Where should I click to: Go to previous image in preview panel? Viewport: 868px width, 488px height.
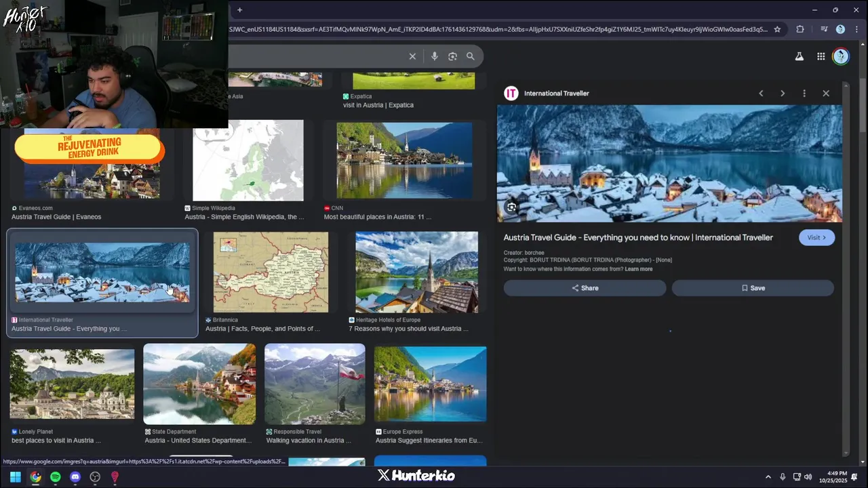coord(761,94)
